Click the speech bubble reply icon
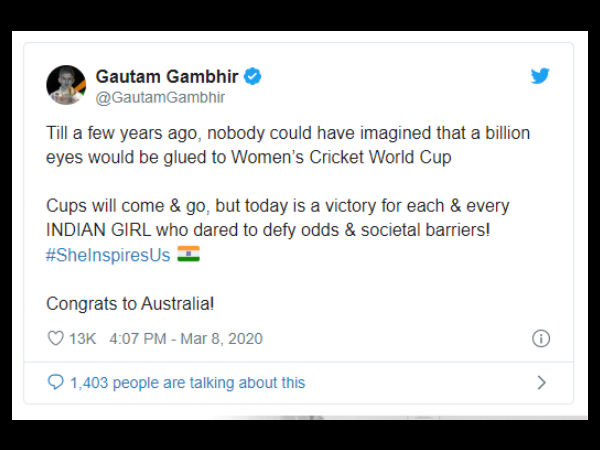600x450 pixels. (x=56, y=382)
